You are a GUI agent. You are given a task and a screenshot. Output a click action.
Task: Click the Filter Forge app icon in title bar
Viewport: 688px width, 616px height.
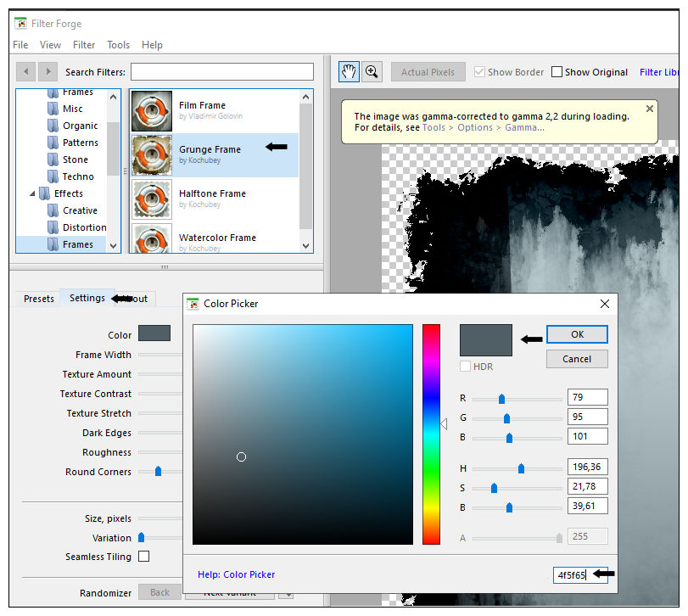[20, 23]
